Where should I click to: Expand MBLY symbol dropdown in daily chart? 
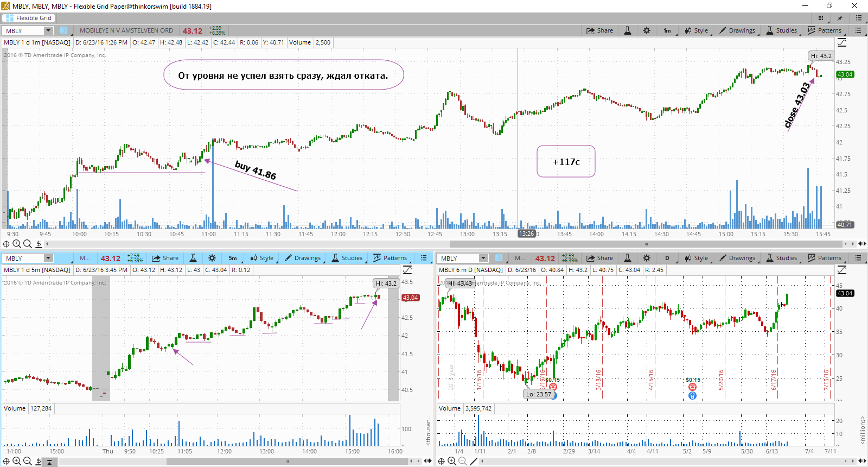pyautogui.click(x=483, y=258)
